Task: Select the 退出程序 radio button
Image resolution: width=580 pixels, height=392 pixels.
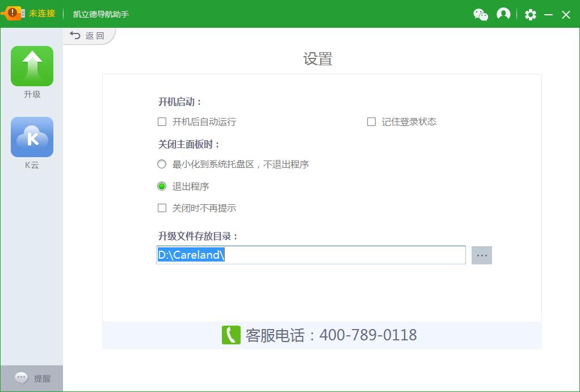Action: point(162,186)
